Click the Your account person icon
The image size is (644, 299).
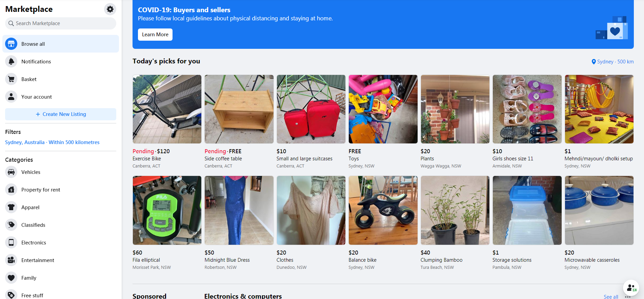click(11, 97)
